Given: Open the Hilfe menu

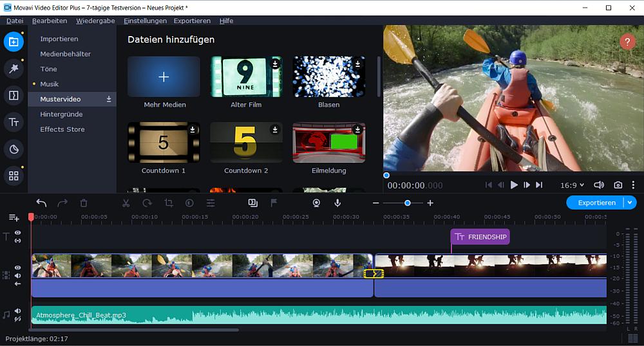Looking at the screenshot, I should [226, 21].
